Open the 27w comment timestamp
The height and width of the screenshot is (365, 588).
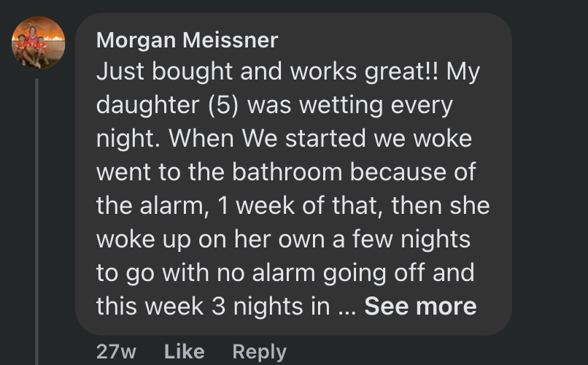click(116, 351)
